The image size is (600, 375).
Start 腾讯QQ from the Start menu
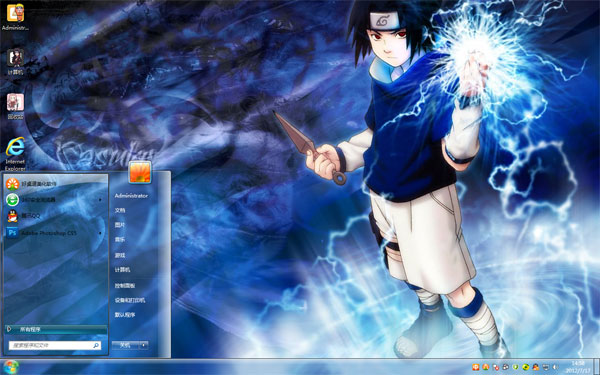click(55, 216)
